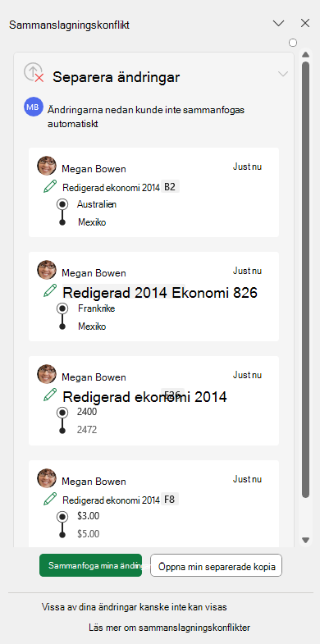Click the Sammanfoga mina ändringar button
This screenshot has height=644, width=320.
[x=91, y=565]
